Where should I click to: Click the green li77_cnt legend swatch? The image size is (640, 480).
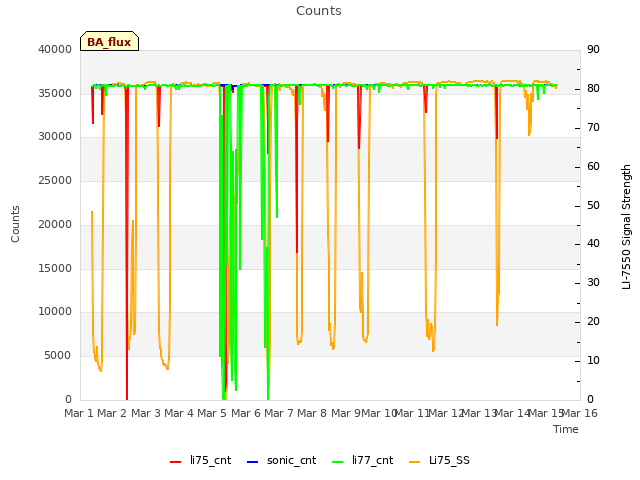click(x=338, y=462)
